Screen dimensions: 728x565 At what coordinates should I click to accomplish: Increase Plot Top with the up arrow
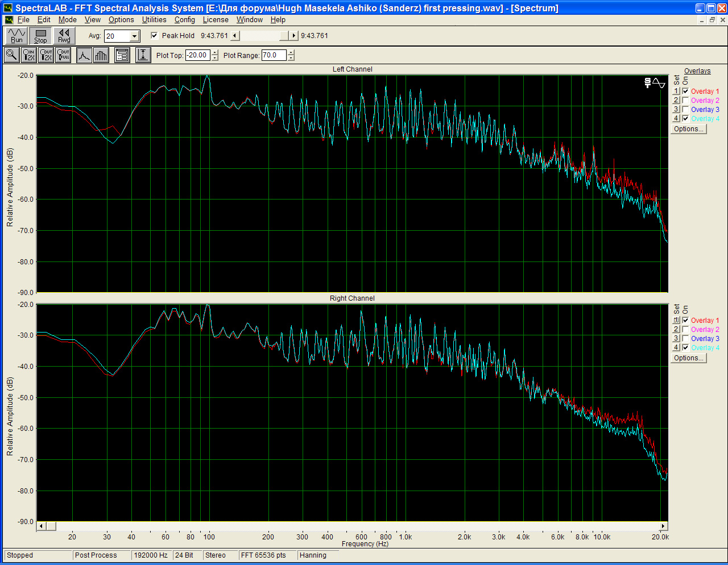click(214, 53)
